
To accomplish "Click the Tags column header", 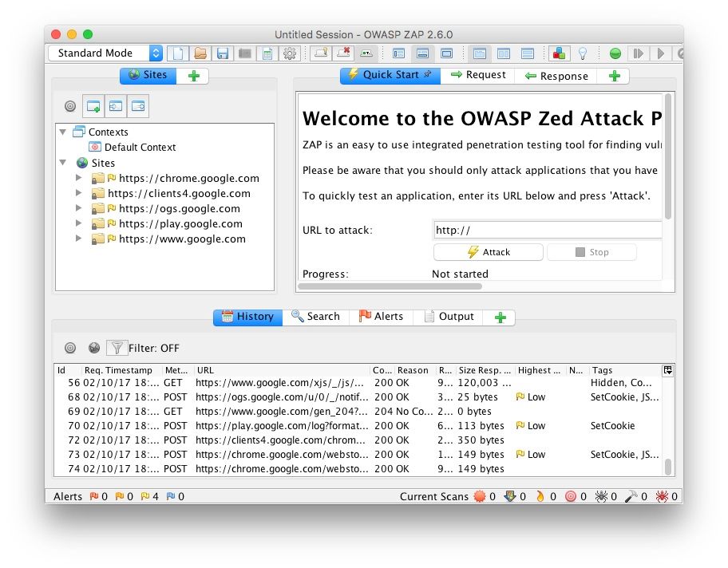I will 625,370.
